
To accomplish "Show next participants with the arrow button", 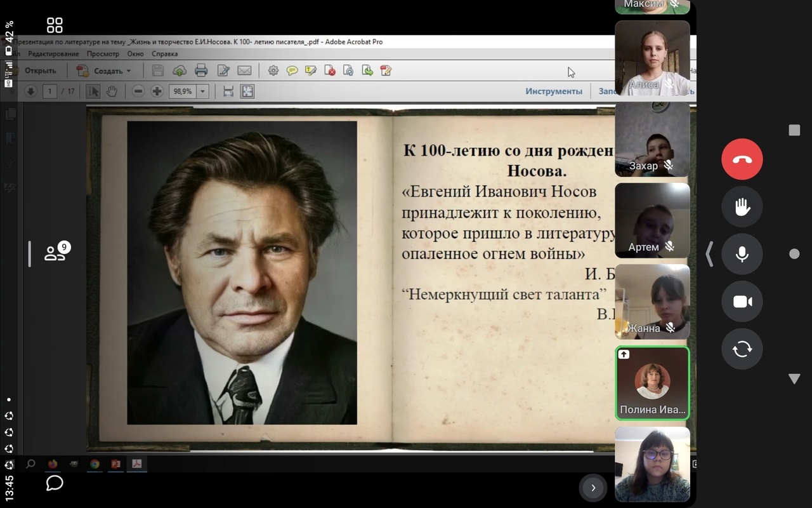I will tap(593, 488).
